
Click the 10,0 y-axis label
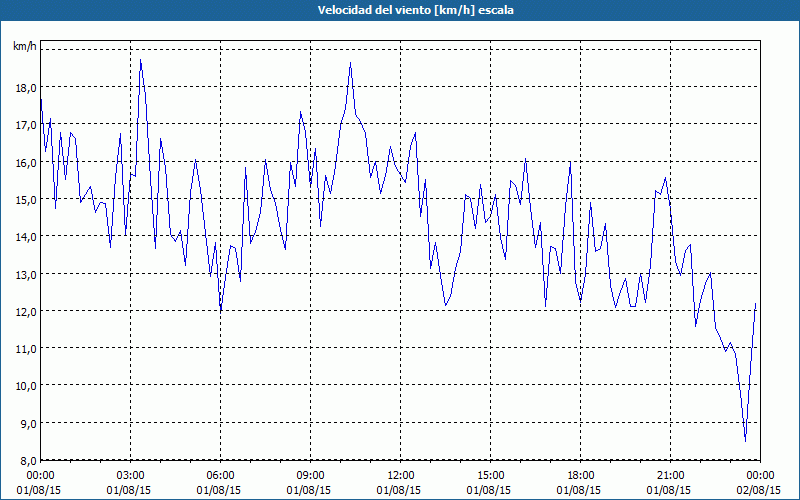coord(26,387)
